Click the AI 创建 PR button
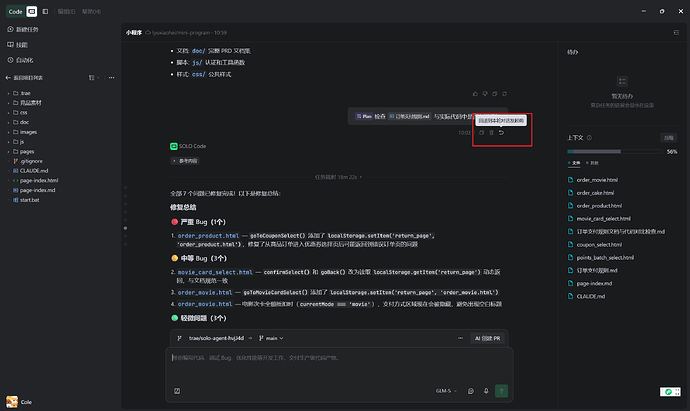The width and height of the screenshot is (690, 411). click(x=488, y=338)
